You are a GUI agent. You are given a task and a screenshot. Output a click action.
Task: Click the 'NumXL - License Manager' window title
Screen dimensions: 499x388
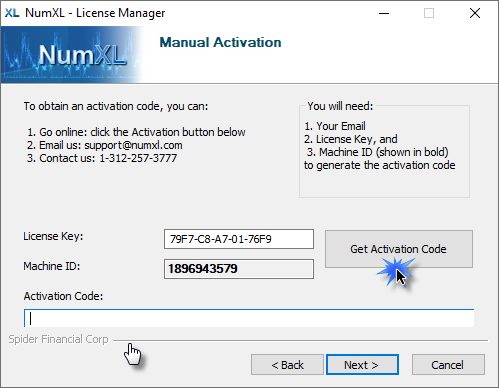tap(95, 13)
